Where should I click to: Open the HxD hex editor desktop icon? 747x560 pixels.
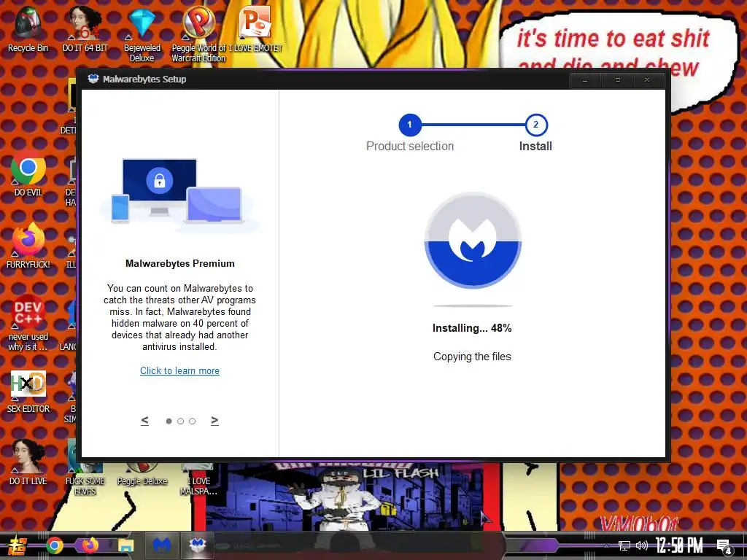point(28,391)
